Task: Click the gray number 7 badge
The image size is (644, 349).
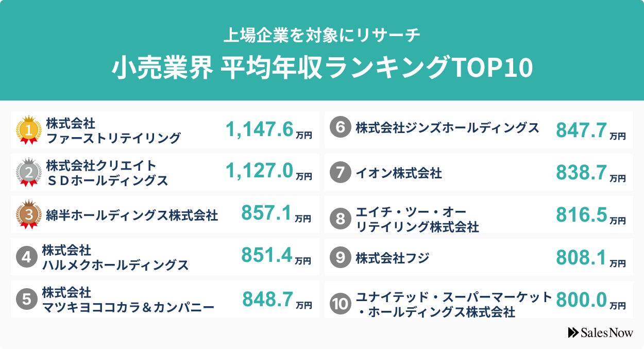Action: (340, 173)
